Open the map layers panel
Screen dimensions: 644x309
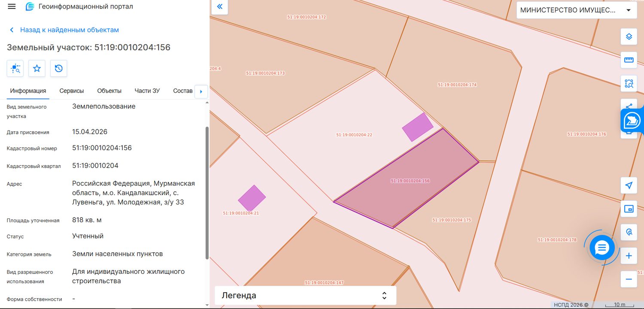coord(629,36)
